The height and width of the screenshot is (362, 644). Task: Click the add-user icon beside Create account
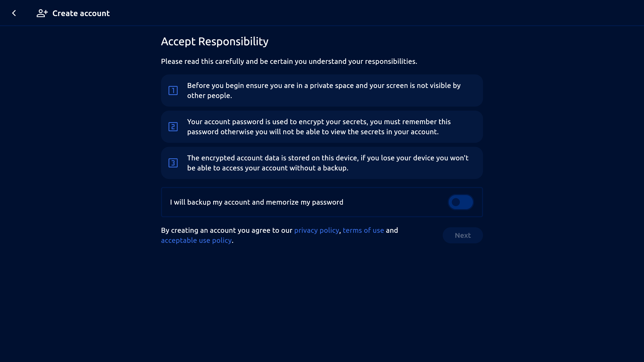coord(42,13)
